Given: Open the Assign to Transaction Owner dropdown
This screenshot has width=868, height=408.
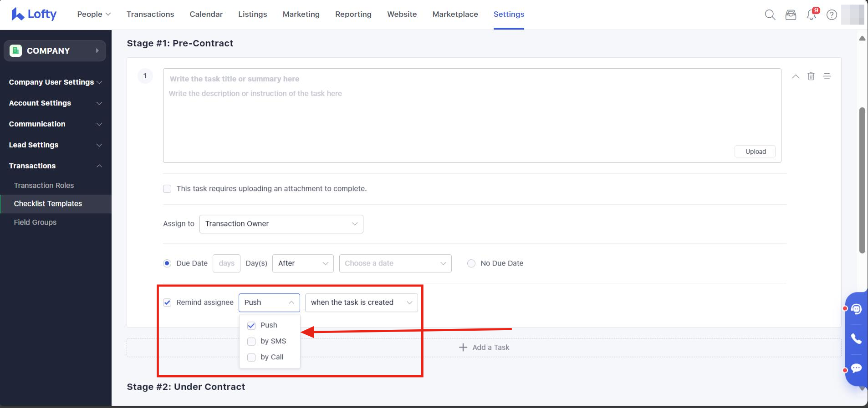Looking at the screenshot, I should click(x=281, y=224).
